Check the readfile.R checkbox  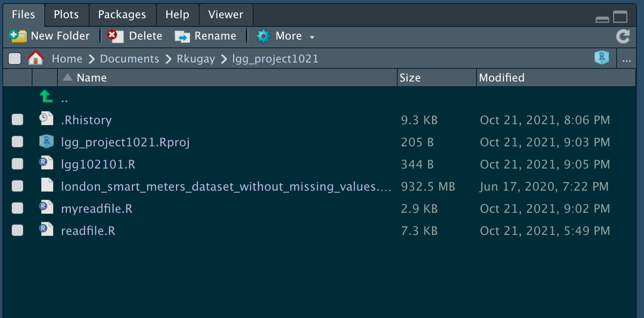pos(17,230)
